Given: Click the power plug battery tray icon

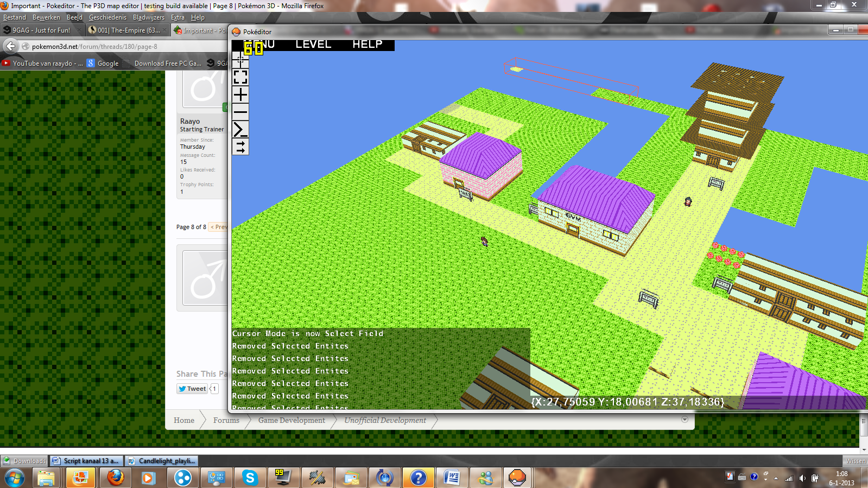Looking at the screenshot, I should [815, 478].
